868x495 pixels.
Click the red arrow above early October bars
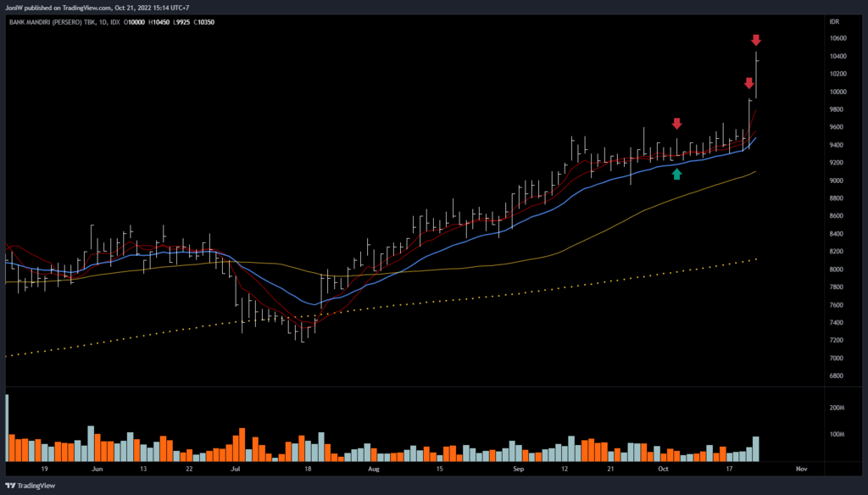676,124
